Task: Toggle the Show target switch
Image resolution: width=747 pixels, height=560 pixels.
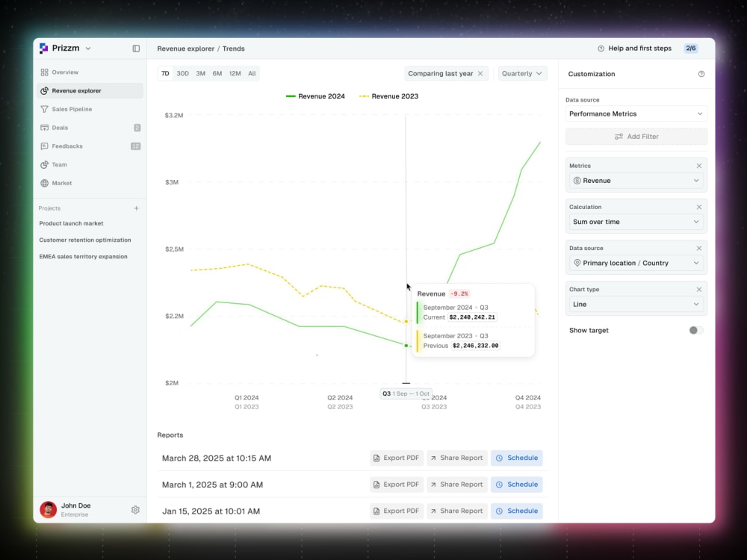Action: coord(696,331)
